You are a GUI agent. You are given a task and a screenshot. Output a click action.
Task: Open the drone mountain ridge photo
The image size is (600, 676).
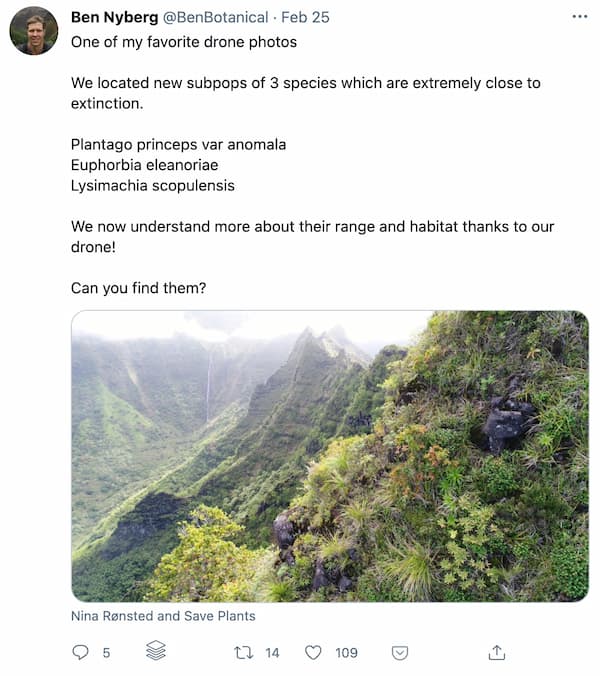(x=330, y=456)
